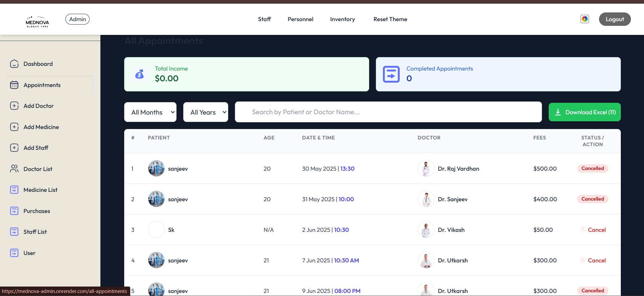644x296 pixels.
Task: Click Dr. Raj Vardhan's avatar thumbnail
Action: 426,169
